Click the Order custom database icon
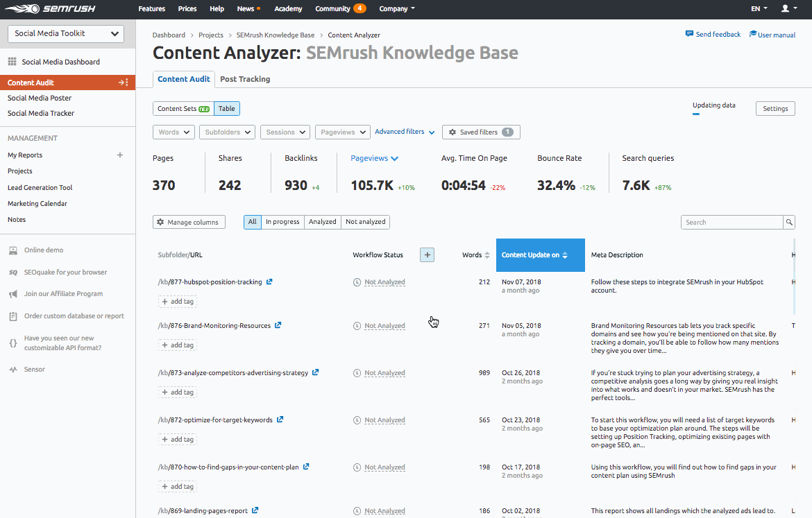This screenshot has width=812, height=518. pyautogui.click(x=13, y=316)
